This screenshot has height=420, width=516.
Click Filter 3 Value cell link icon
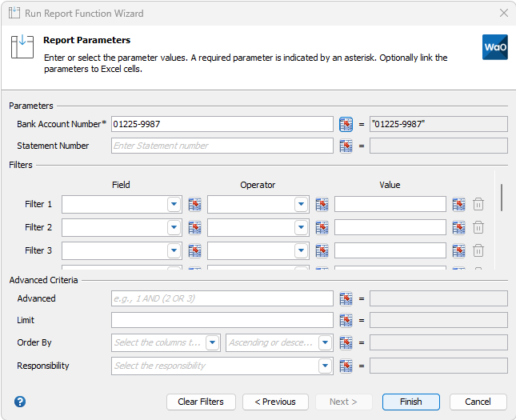pos(458,250)
